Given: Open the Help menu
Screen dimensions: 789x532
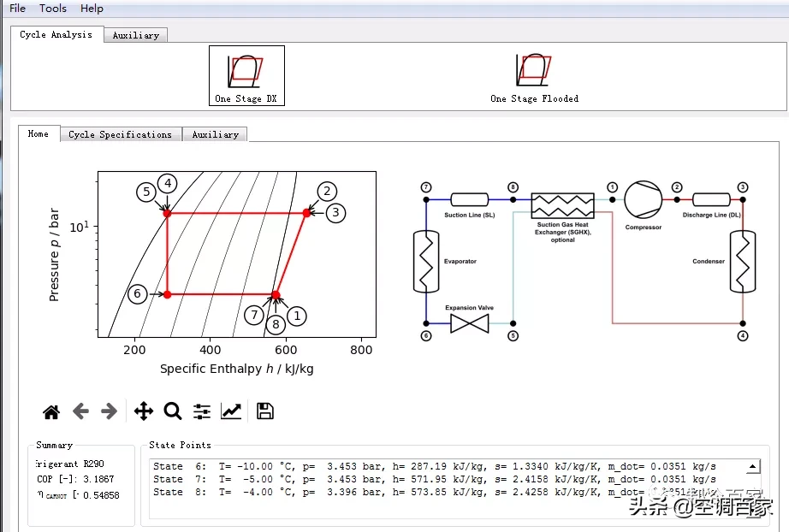Looking at the screenshot, I should [x=92, y=9].
